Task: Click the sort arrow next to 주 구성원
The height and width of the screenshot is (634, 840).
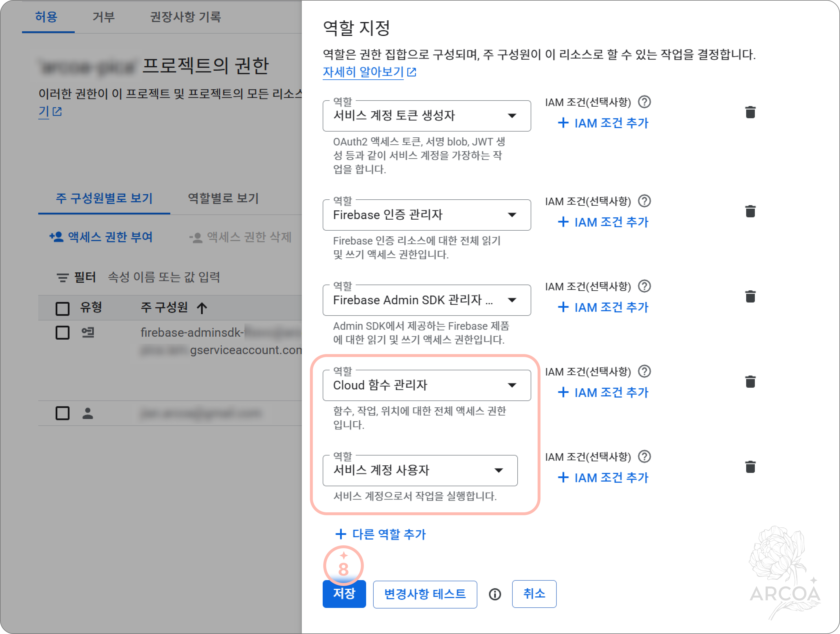Action: (x=202, y=308)
